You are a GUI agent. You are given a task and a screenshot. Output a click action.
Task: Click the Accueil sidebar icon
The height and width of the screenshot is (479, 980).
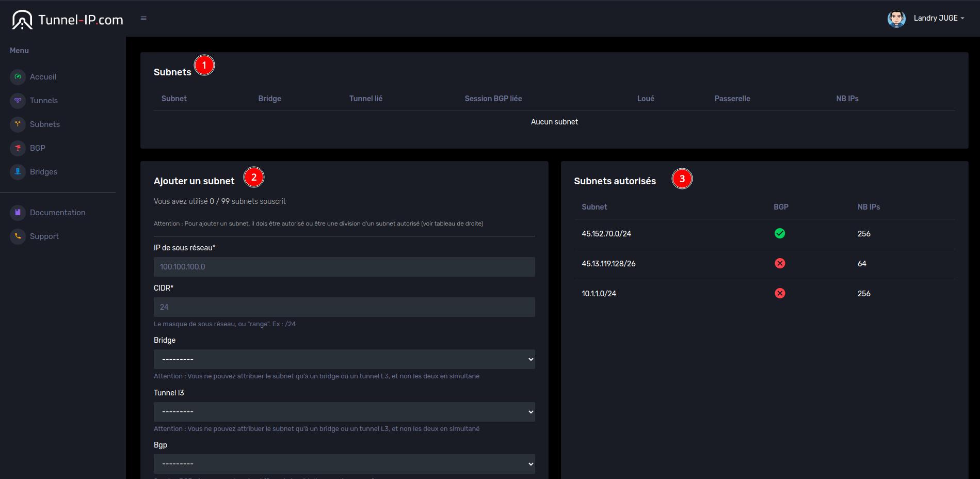pyautogui.click(x=18, y=77)
